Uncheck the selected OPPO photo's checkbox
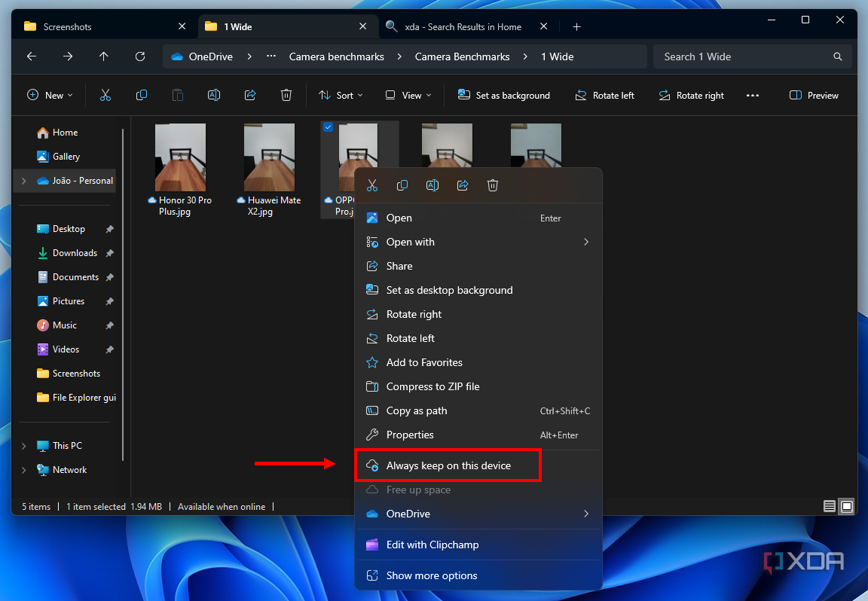The width and height of the screenshot is (868, 601). (328, 127)
